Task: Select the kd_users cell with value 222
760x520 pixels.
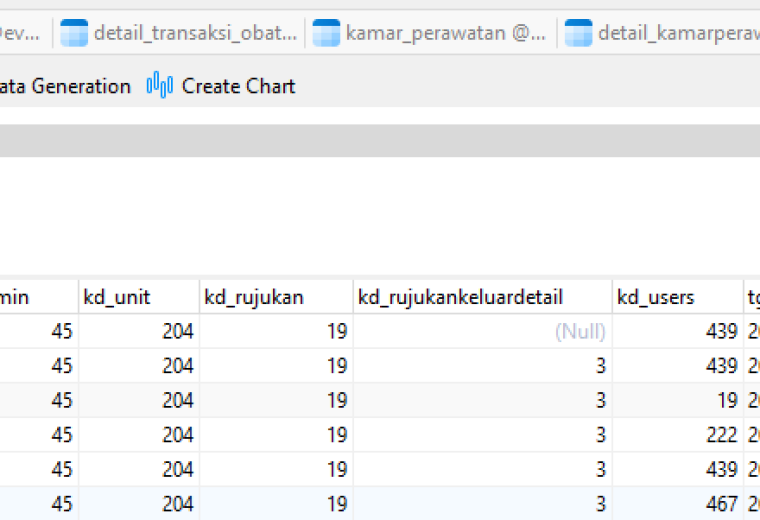Action: (x=678, y=435)
